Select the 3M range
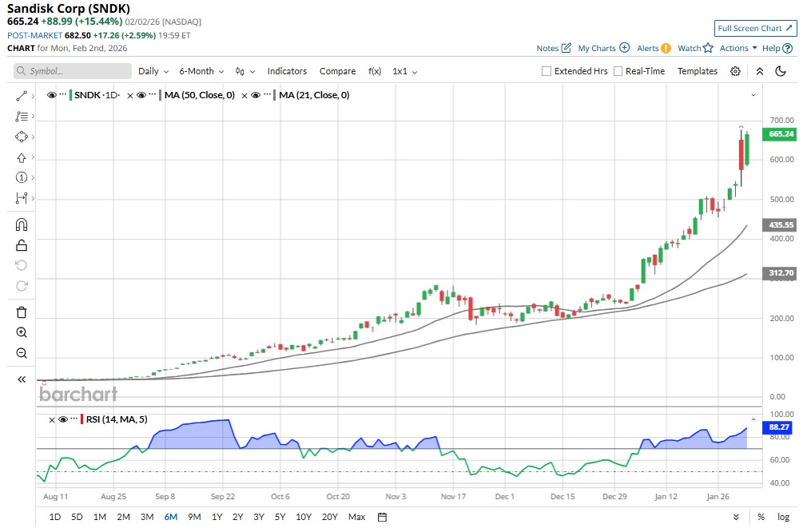The image size is (811, 532). pos(147,517)
